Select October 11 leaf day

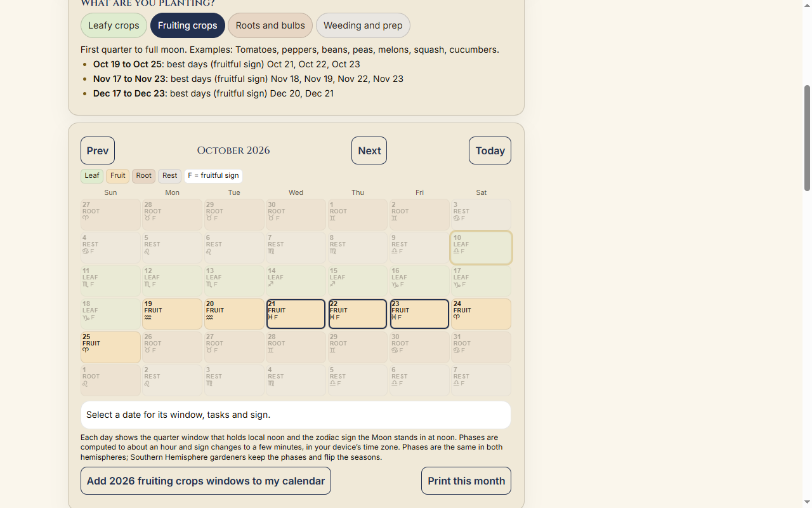[x=110, y=281]
